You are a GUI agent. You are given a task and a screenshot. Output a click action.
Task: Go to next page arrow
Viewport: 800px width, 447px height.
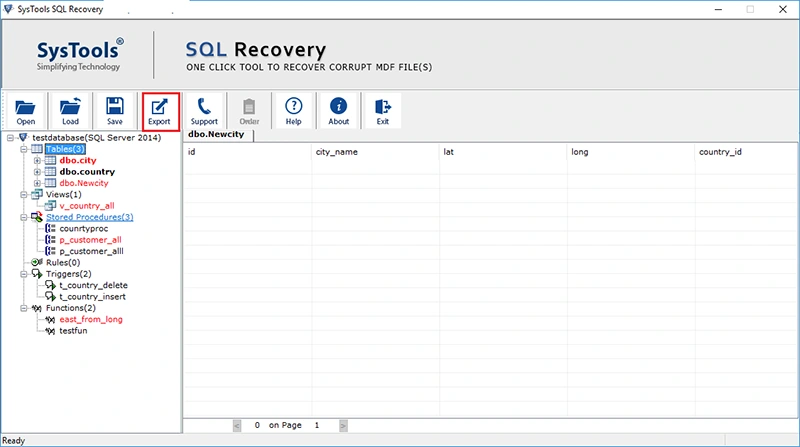[x=343, y=426]
